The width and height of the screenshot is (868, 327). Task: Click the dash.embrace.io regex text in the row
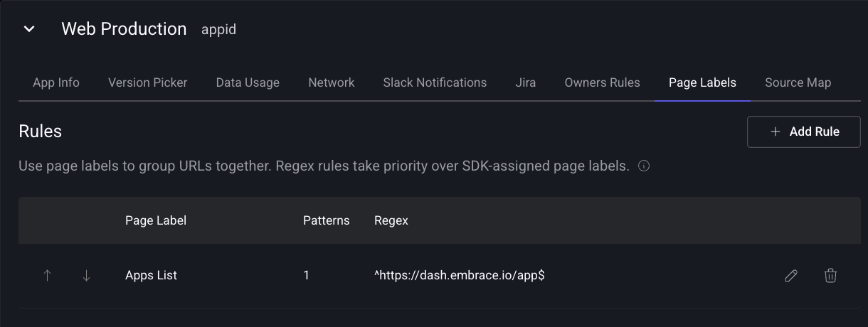[459, 275]
